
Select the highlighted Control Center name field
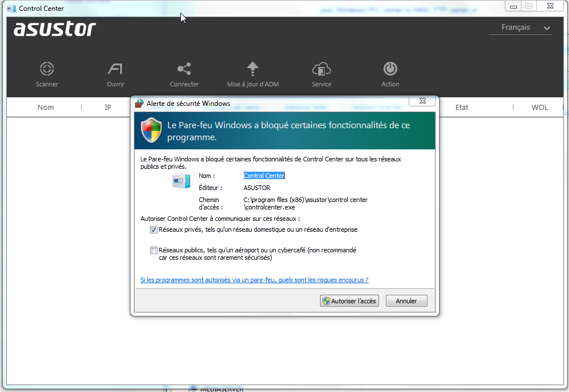(x=264, y=176)
